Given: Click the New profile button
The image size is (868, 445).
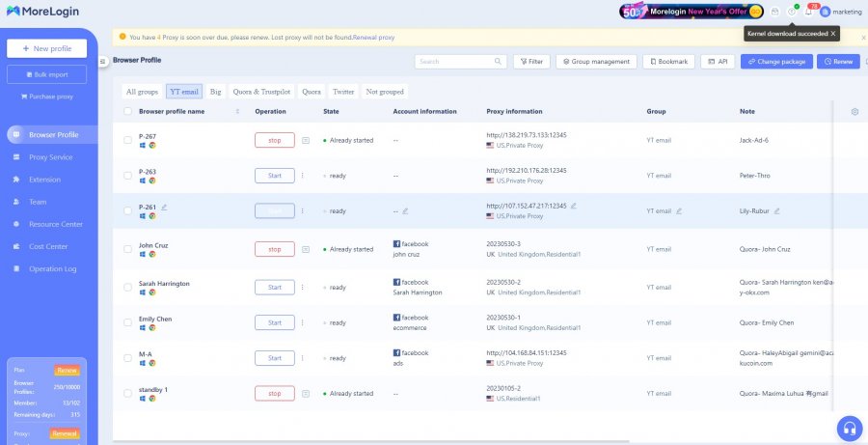Looking at the screenshot, I should tap(46, 49).
